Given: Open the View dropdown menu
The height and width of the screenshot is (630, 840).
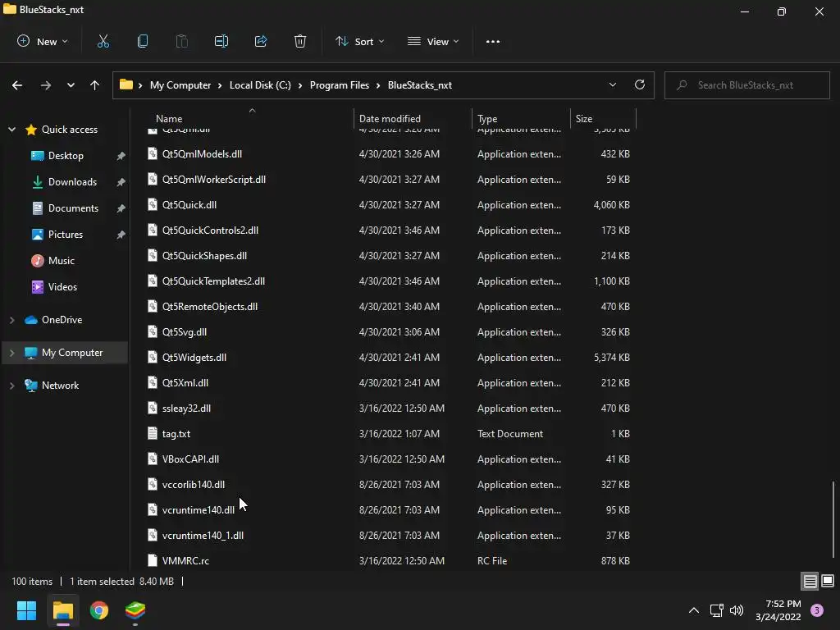Looking at the screenshot, I should pos(433,41).
